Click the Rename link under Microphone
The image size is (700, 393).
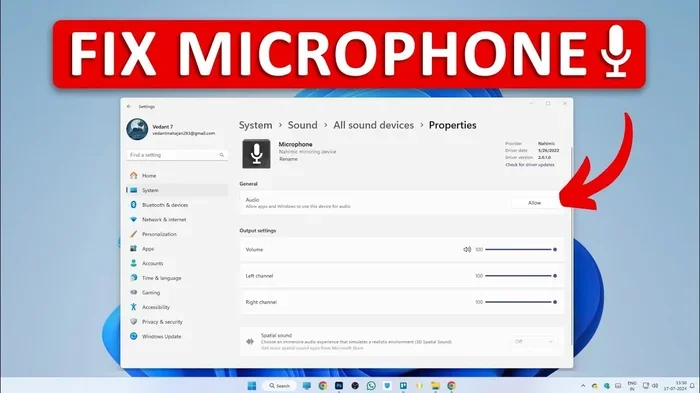[x=288, y=159]
